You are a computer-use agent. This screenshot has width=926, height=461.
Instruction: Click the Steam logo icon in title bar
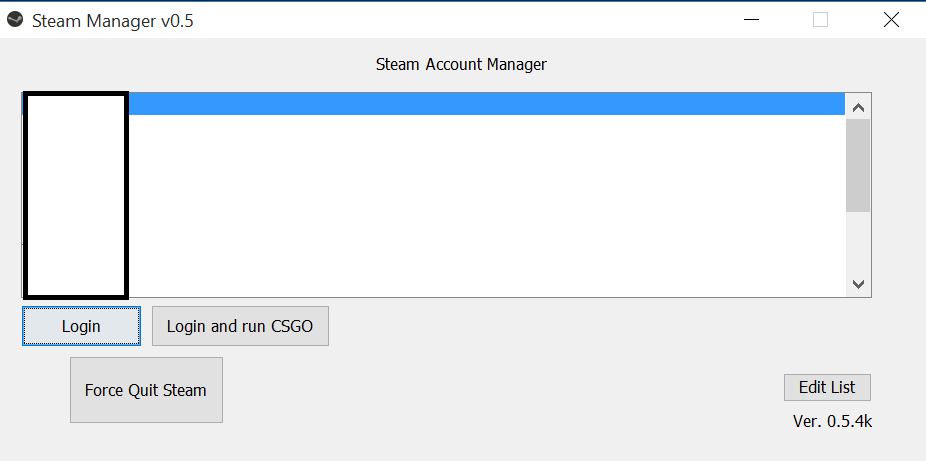pos(15,20)
